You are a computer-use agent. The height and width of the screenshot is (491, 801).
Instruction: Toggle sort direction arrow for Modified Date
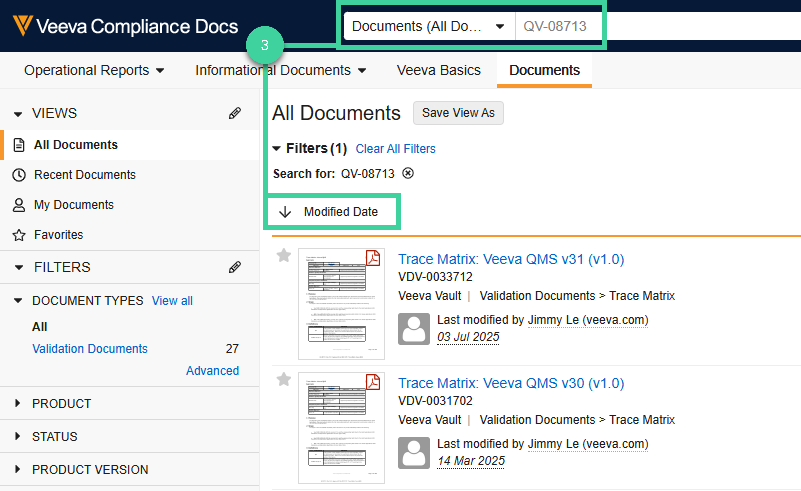285,212
